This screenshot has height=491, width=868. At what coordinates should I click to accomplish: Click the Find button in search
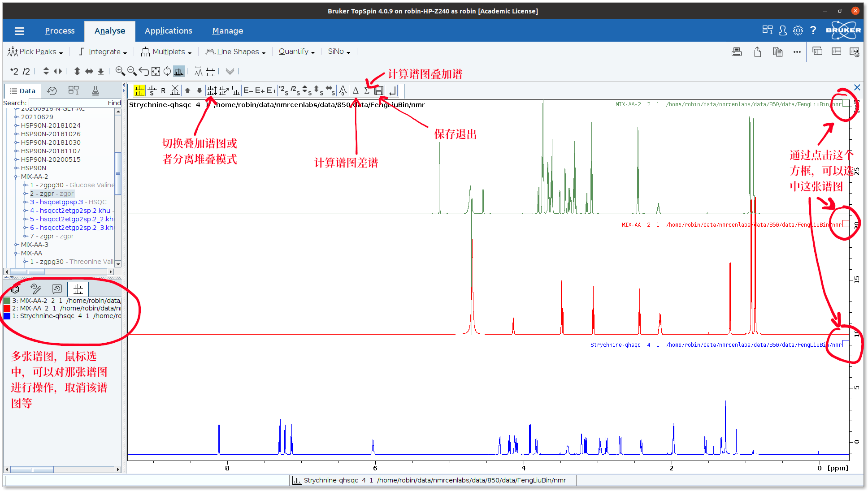[x=114, y=103]
